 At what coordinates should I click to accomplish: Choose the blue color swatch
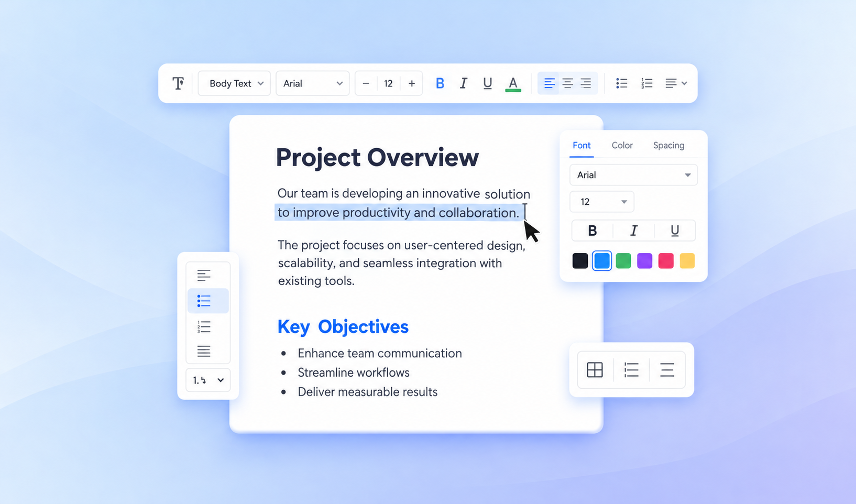[x=602, y=260]
